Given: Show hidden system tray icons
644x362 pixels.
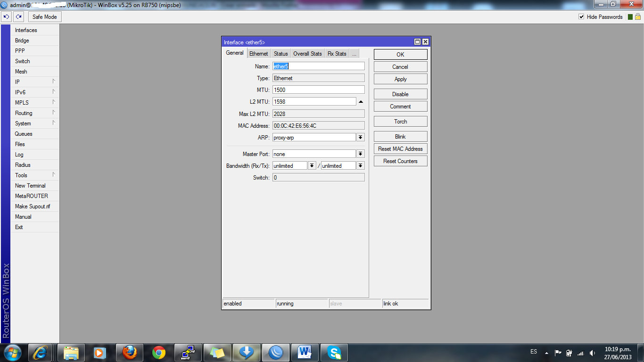Looking at the screenshot, I should coord(546,353).
